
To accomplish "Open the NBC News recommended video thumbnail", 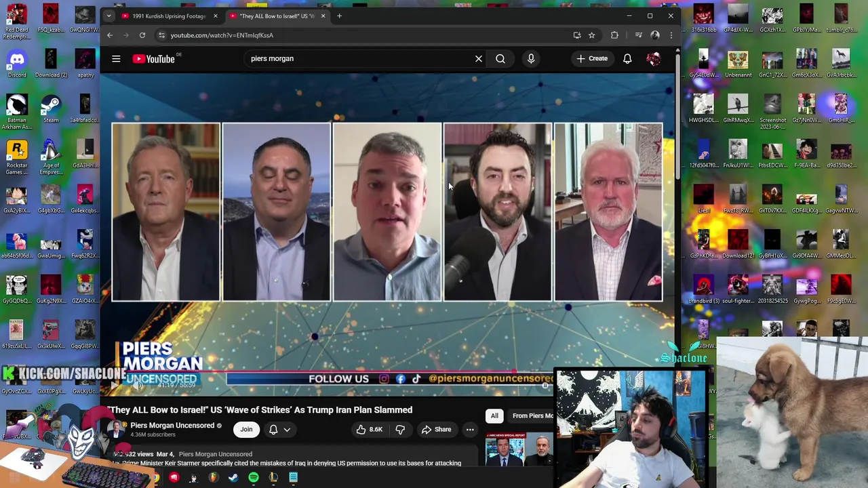I will pos(519,449).
